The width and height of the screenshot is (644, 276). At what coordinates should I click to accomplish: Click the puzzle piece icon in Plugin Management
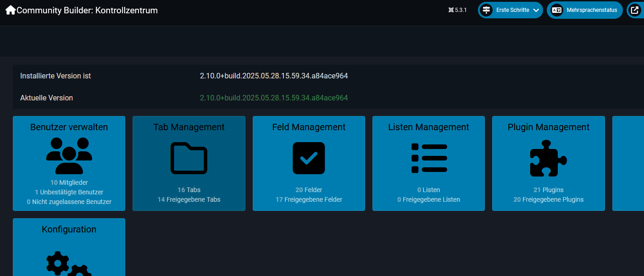(x=549, y=158)
